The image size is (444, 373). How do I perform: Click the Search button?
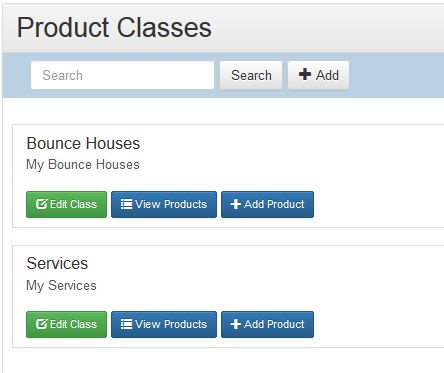(251, 75)
